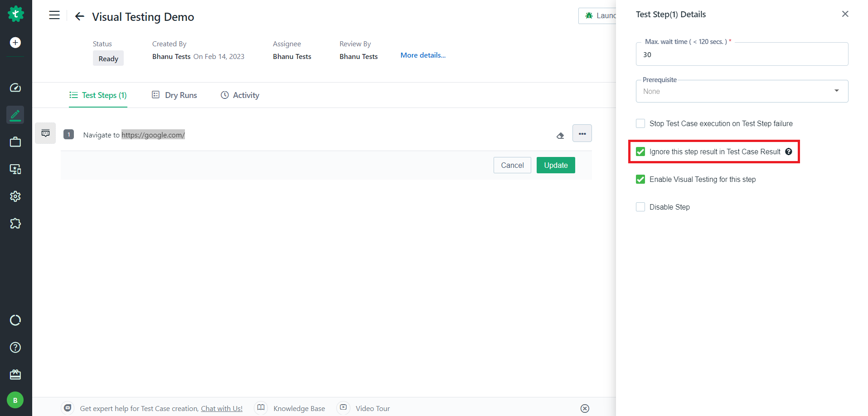Image resolution: width=868 pixels, height=416 pixels.
Task: Click the comment icon beside step 1
Action: [45, 133]
